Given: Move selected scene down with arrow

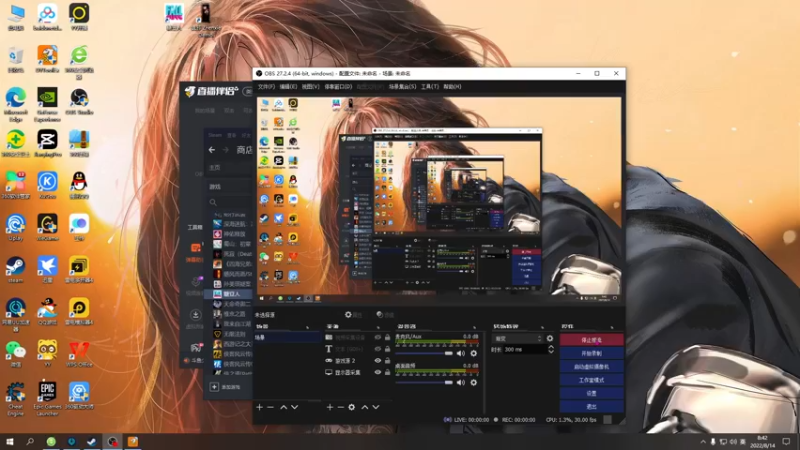Looking at the screenshot, I should pos(294,407).
